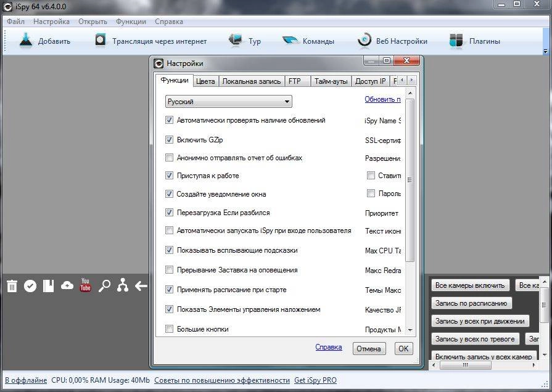
Task: Switch to the Доступ IP tab
Action: tap(370, 81)
